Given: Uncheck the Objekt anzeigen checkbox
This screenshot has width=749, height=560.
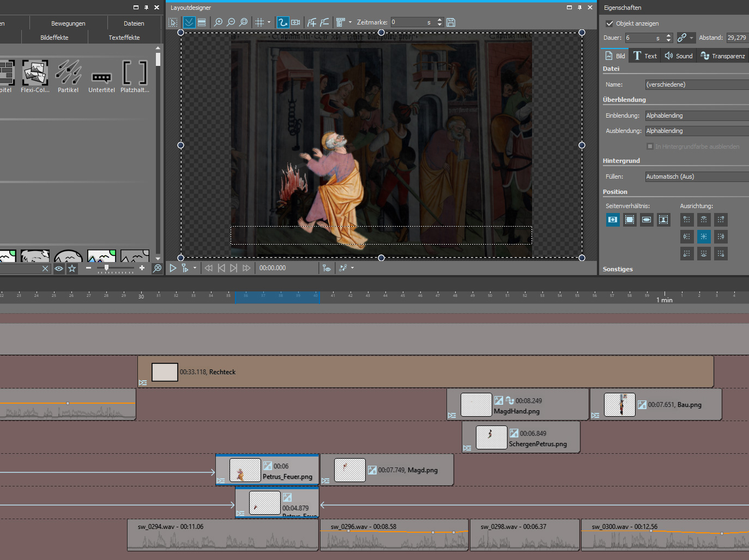Looking at the screenshot, I should pyautogui.click(x=609, y=23).
